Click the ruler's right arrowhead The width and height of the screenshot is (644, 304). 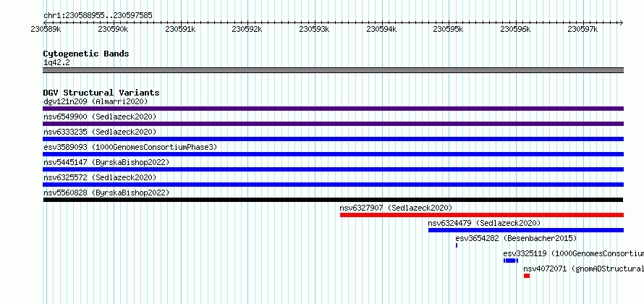(622, 23)
